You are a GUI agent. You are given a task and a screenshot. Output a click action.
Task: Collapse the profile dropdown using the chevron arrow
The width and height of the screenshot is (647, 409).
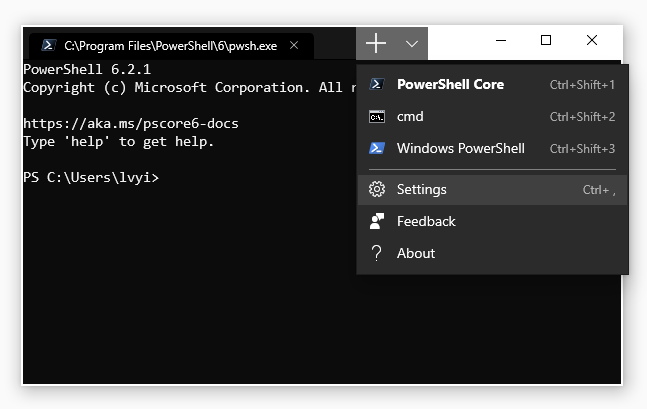[x=412, y=44]
